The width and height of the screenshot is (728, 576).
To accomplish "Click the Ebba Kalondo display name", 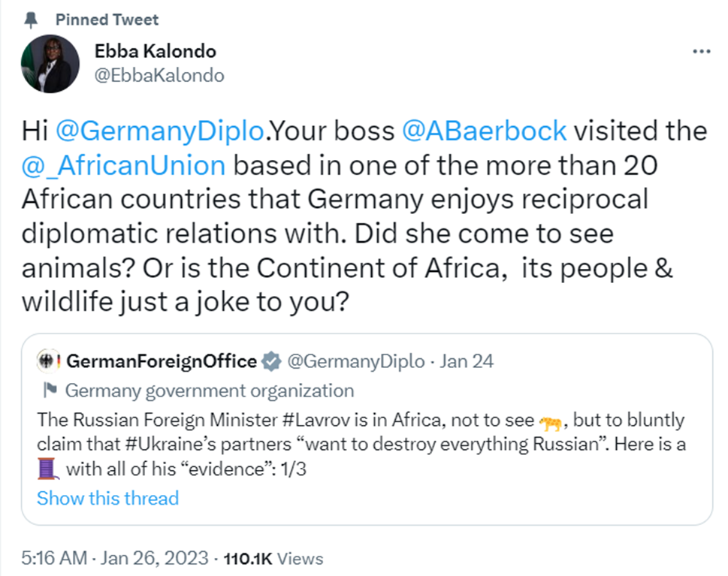I will coord(155,51).
